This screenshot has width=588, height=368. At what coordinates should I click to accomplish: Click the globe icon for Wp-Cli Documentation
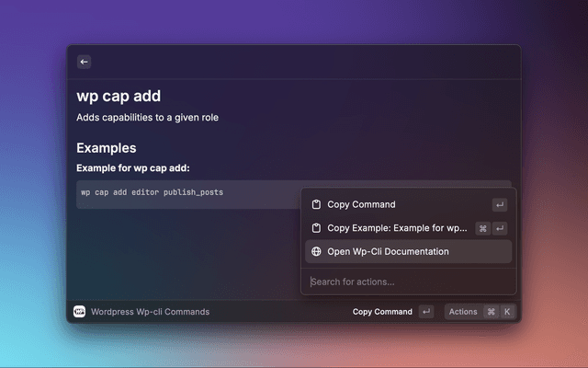[316, 251]
